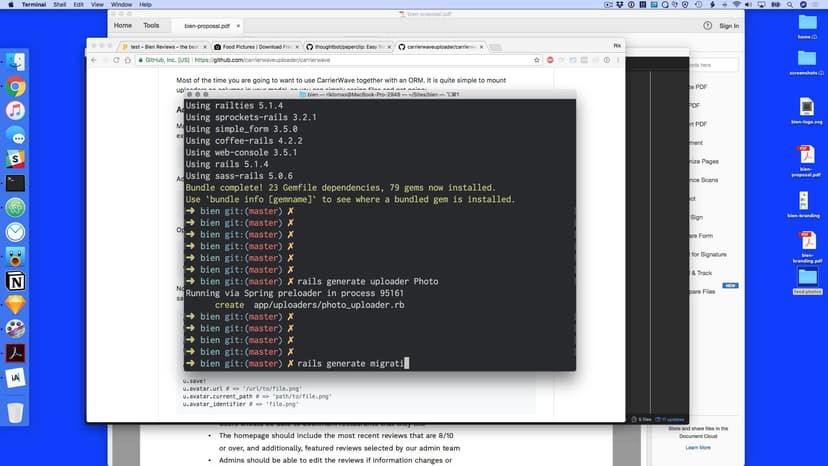Click the Learn More link
Screen dimensions: 828x466
698,447
